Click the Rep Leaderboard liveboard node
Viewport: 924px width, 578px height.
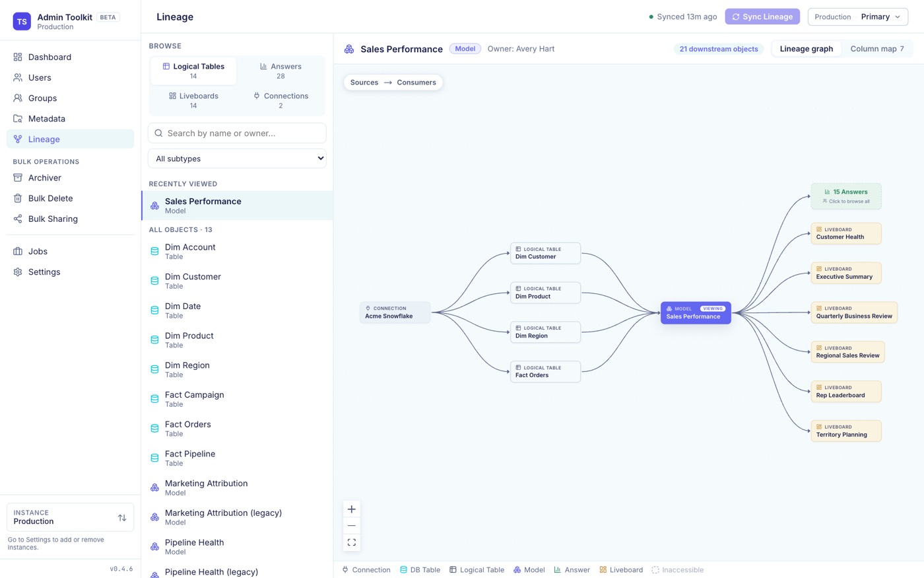[x=846, y=391]
